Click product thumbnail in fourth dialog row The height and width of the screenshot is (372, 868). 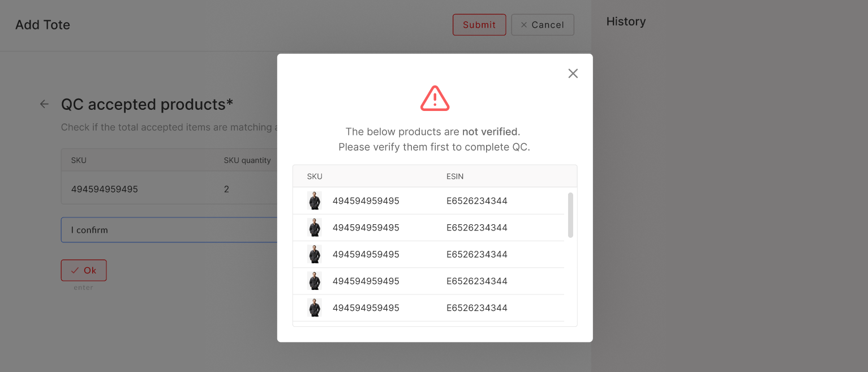[315, 281]
